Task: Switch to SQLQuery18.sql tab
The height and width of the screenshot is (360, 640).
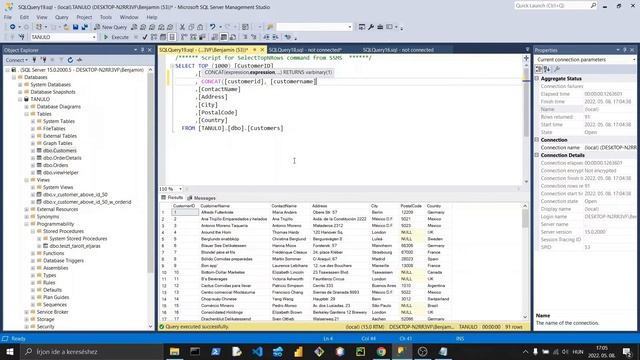Action: coord(304,50)
